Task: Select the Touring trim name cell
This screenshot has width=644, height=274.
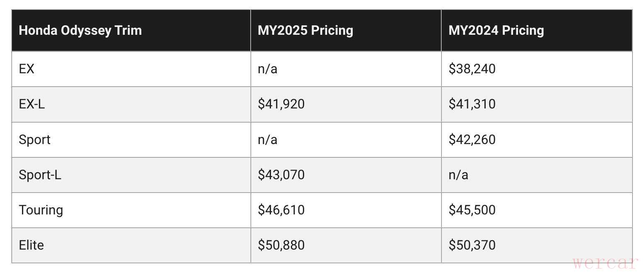Action: click(41, 210)
